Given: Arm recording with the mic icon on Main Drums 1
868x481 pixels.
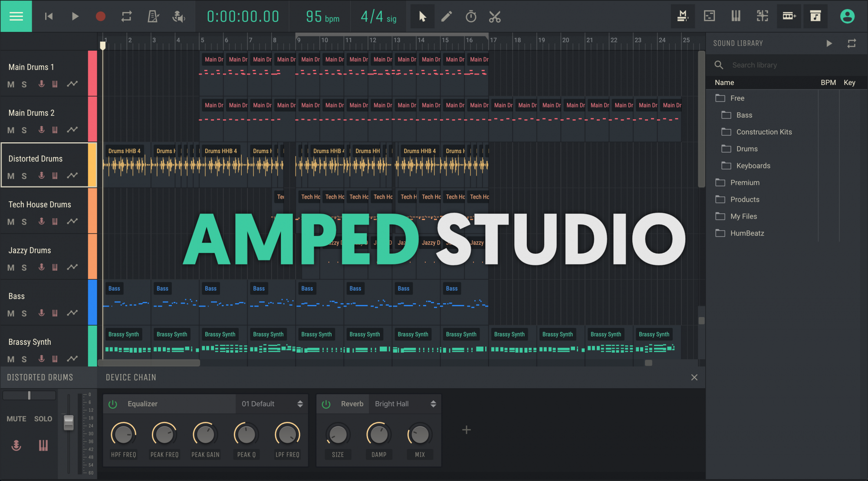Looking at the screenshot, I should pos(41,84).
